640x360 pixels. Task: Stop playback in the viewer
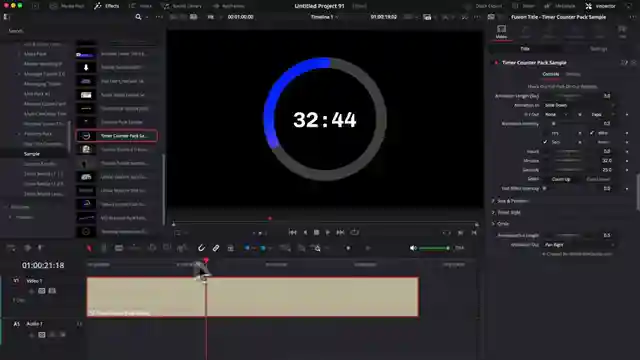316,232
